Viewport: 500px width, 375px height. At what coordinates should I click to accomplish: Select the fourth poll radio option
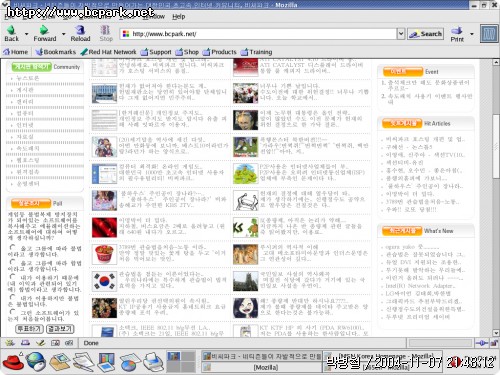tap(13, 297)
